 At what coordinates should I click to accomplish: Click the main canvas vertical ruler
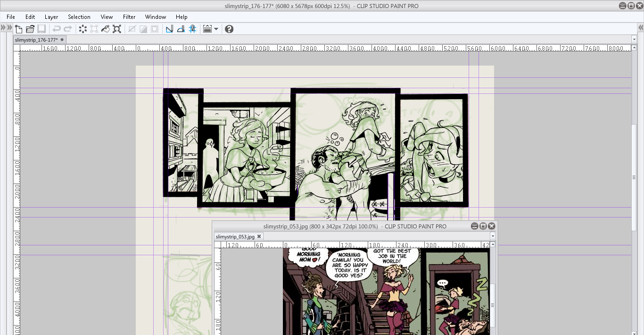(17, 193)
